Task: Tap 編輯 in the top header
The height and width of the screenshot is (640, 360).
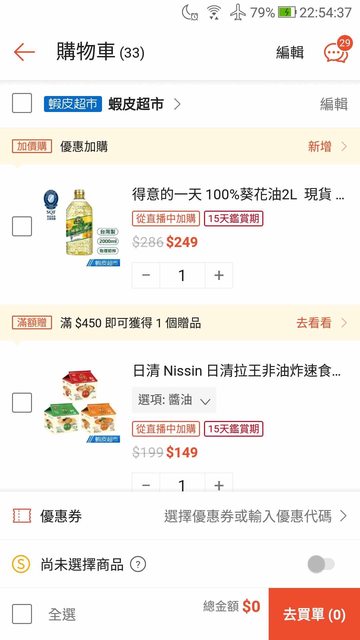Action: [x=290, y=53]
